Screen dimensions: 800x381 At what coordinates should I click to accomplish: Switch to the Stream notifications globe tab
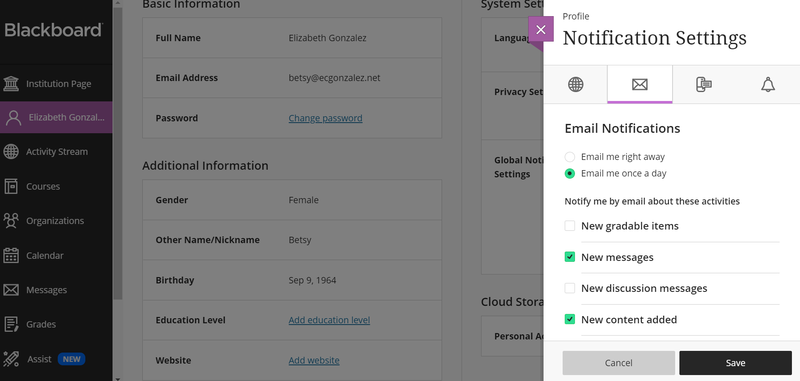coord(576,85)
